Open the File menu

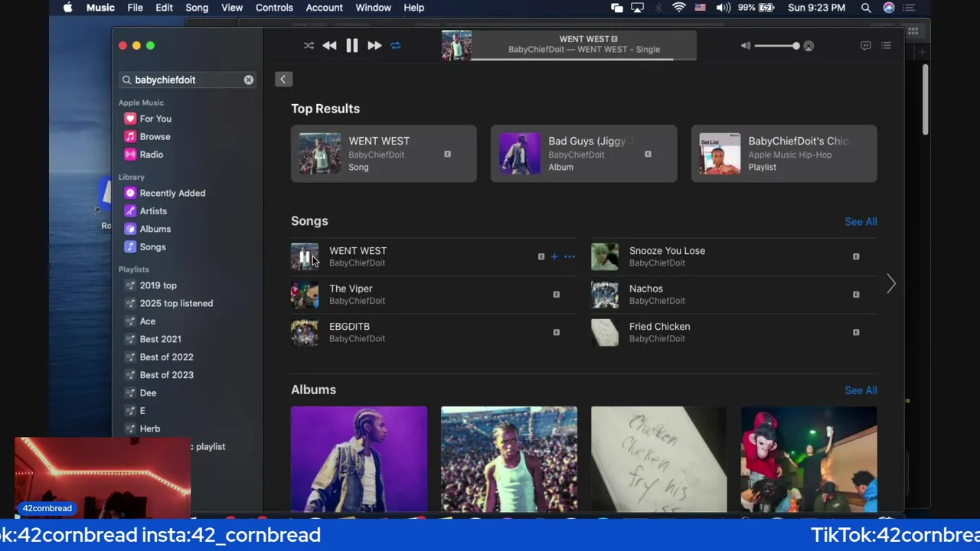tap(135, 8)
